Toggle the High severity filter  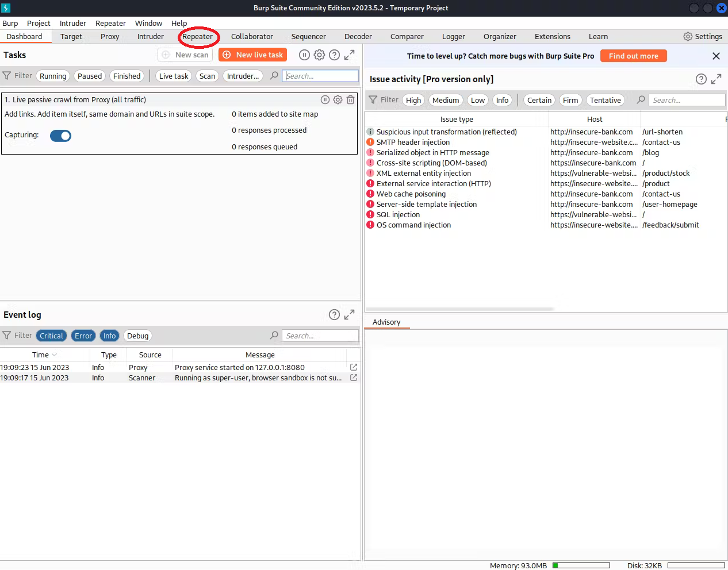[413, 100]
